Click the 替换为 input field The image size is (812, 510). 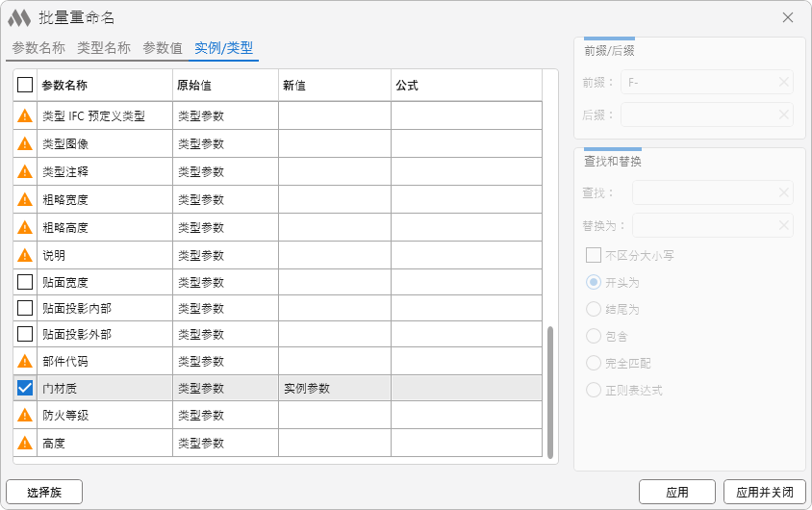point(704,225)
